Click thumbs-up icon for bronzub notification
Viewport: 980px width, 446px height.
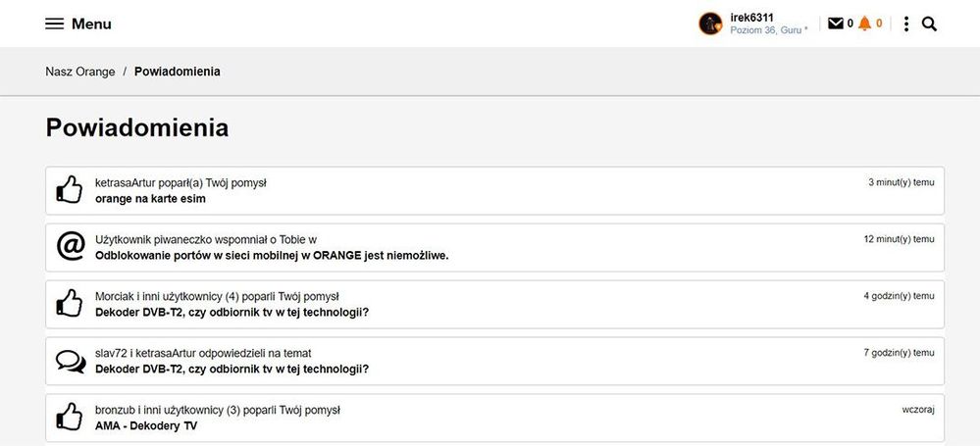coord(70,417)
